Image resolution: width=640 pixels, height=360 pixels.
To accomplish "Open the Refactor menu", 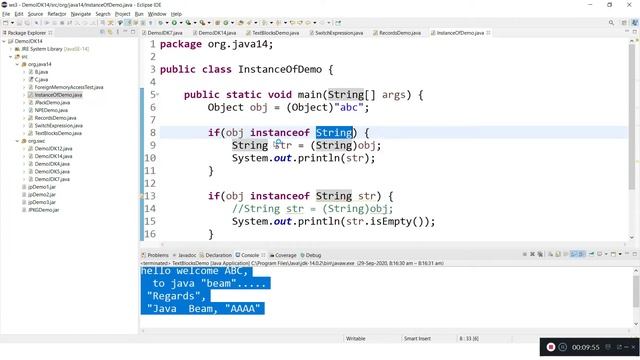I will tap(57, 14).
